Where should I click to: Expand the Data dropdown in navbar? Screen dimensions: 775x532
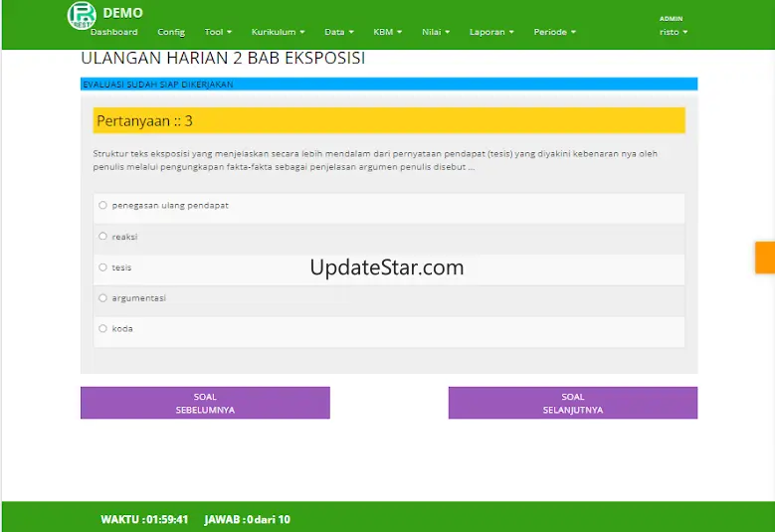[338, 32]
